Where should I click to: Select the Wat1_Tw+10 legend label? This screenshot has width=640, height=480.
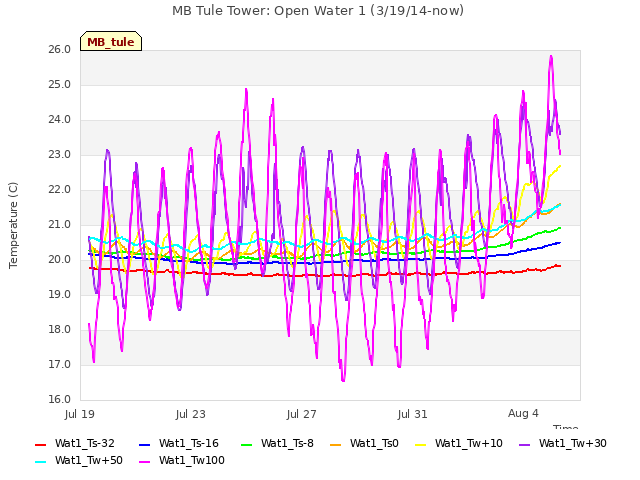[469, 444]
